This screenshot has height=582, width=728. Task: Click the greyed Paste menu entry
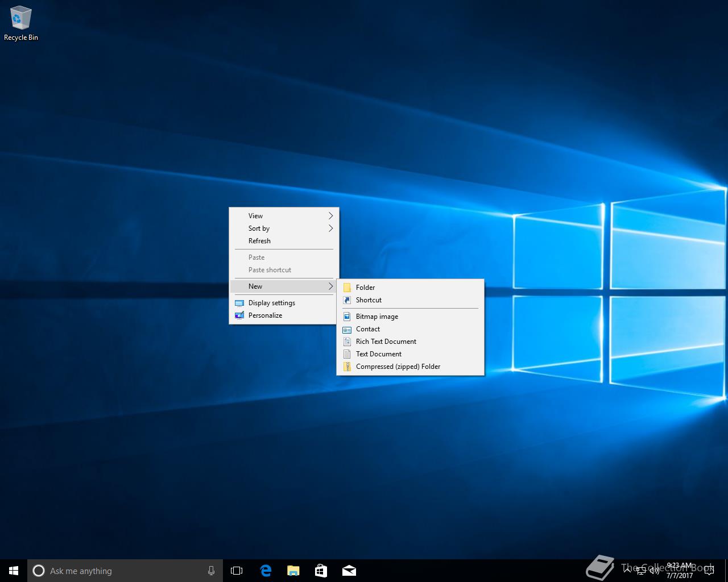pyautogui.click(x=284, y=257)
